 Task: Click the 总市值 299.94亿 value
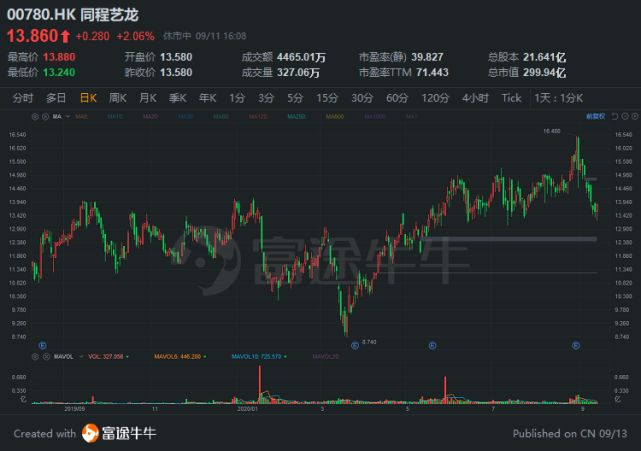(x=545, y=72)
